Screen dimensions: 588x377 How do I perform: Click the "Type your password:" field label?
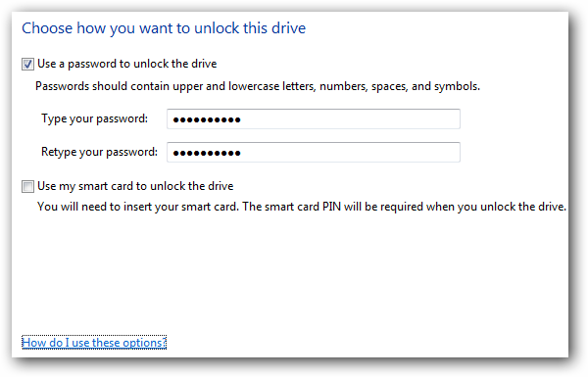pos(94,118)
